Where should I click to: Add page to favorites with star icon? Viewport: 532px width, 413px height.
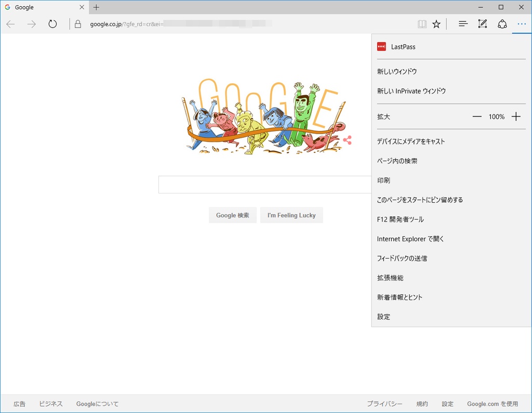click(436, 24)
